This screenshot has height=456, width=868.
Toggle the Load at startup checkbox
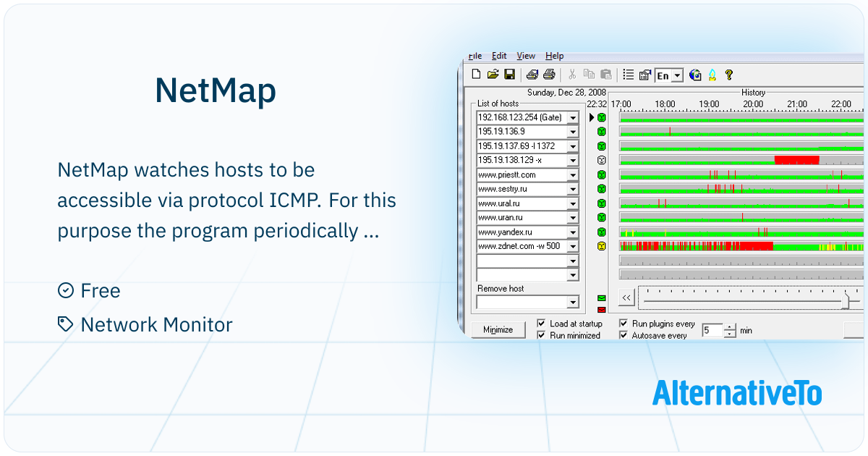(x=541, y=324)
